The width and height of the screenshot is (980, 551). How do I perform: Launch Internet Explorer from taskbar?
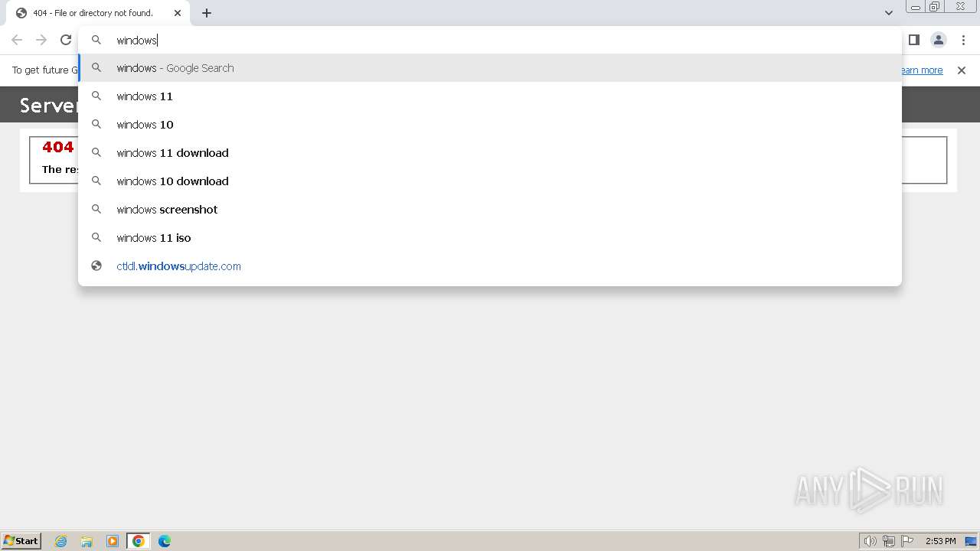click(x=61, y=541)
